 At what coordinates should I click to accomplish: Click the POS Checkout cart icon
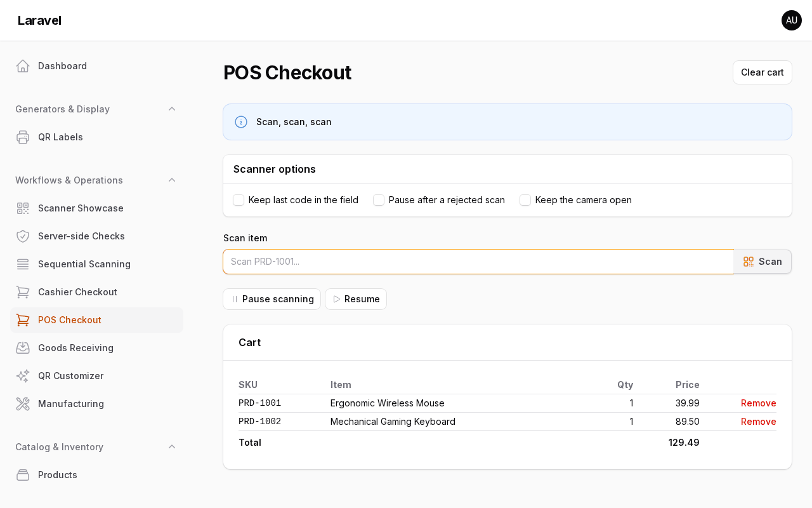[23, 320]
